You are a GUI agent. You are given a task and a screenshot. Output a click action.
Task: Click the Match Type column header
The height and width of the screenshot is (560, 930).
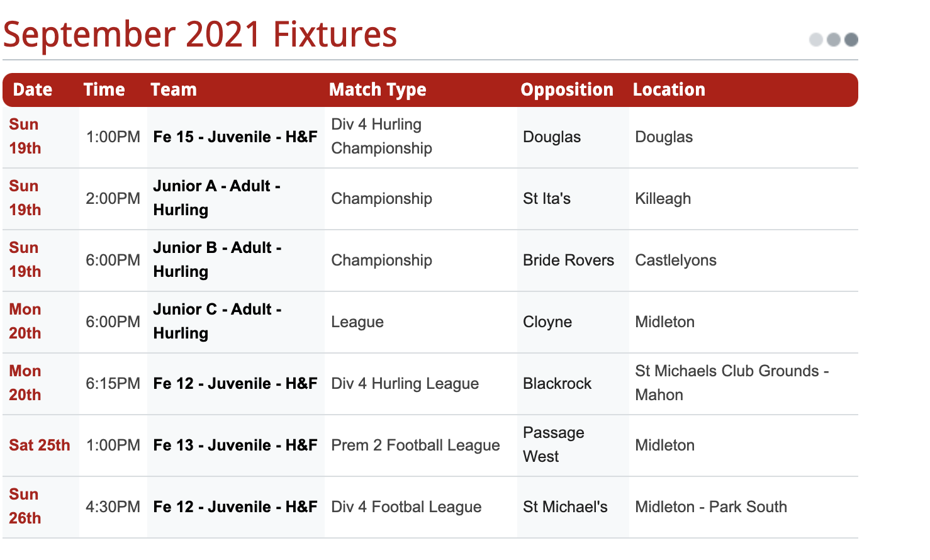click(378, 90)
